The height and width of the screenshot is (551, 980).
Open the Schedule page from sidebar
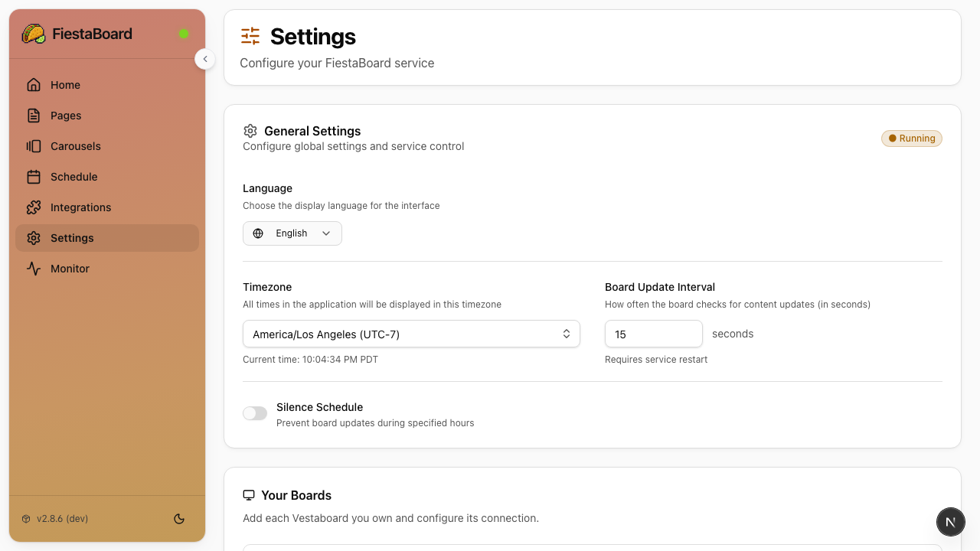73,177
